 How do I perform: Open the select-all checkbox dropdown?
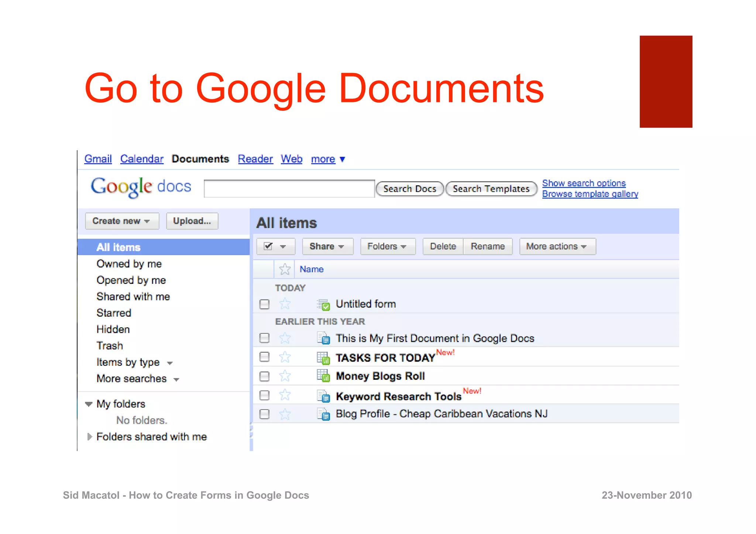(276, 246)
